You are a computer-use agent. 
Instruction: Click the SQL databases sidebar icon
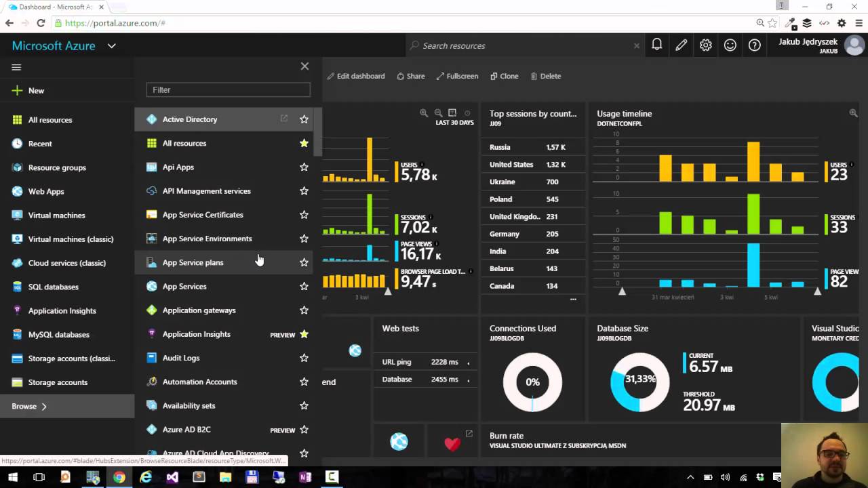(x=18, y=287)
